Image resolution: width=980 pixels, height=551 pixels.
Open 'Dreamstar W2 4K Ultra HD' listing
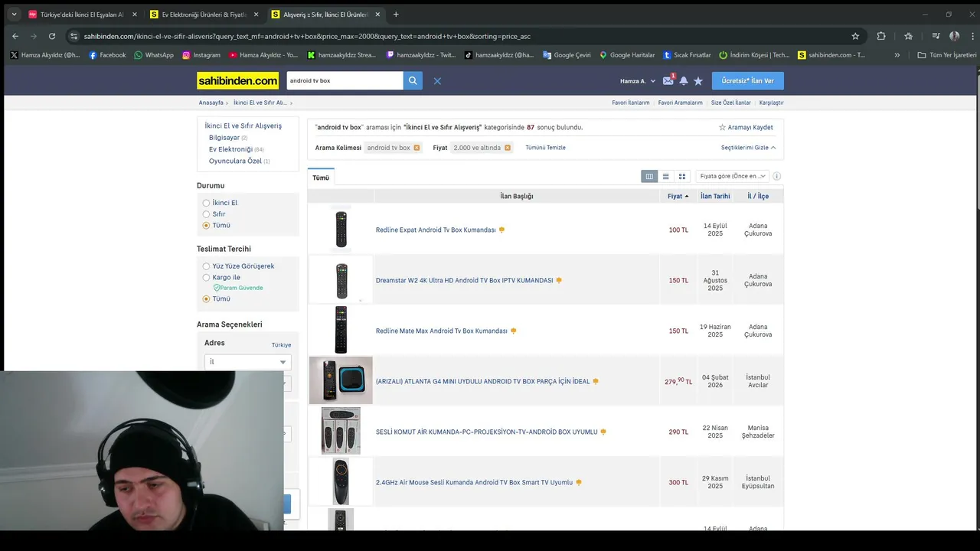pos(464,281)
